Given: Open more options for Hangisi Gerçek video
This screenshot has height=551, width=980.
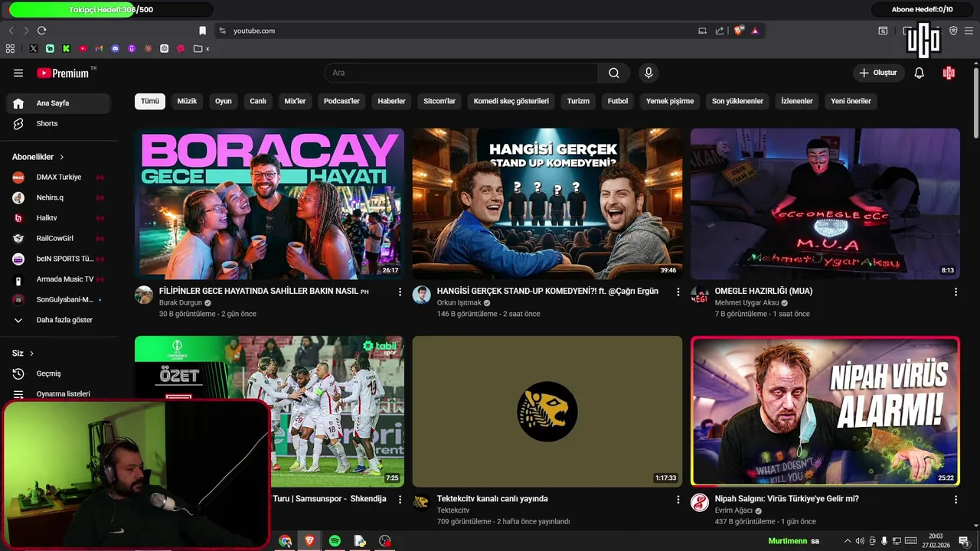Looking at the screenshot, I should tap(678, 292).
